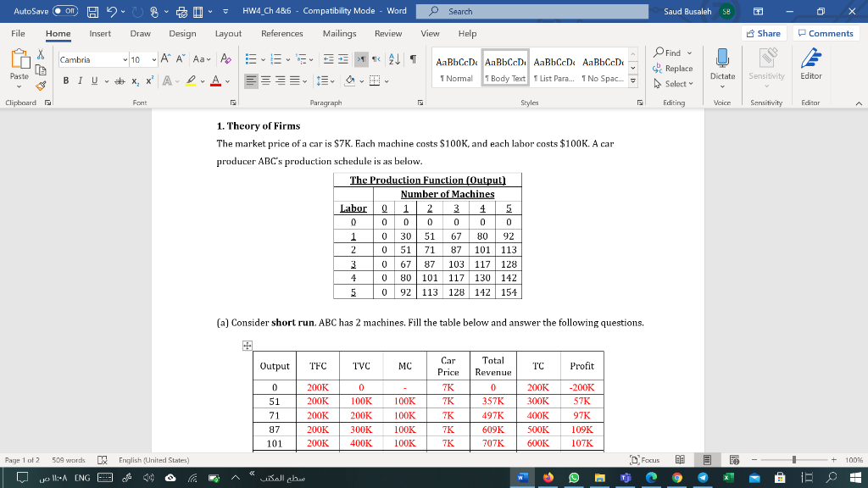Click the Copy icon under Cut
The height and width of the screenshot is (488, 868).
click(41, 69)
